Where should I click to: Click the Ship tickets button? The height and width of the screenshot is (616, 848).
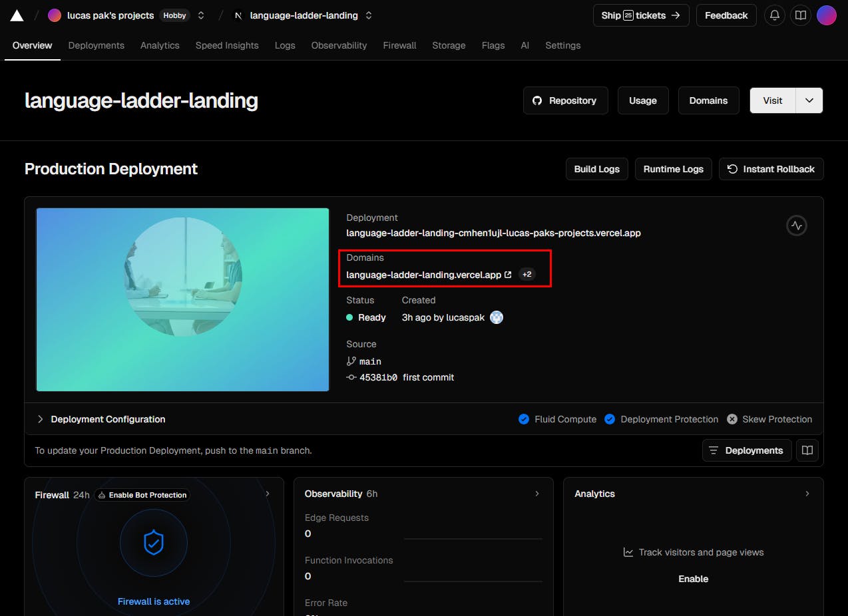click(640, 15)
